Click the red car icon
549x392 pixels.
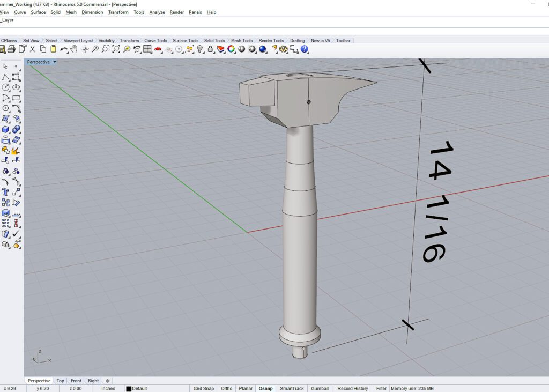click(x=158, y=49)
